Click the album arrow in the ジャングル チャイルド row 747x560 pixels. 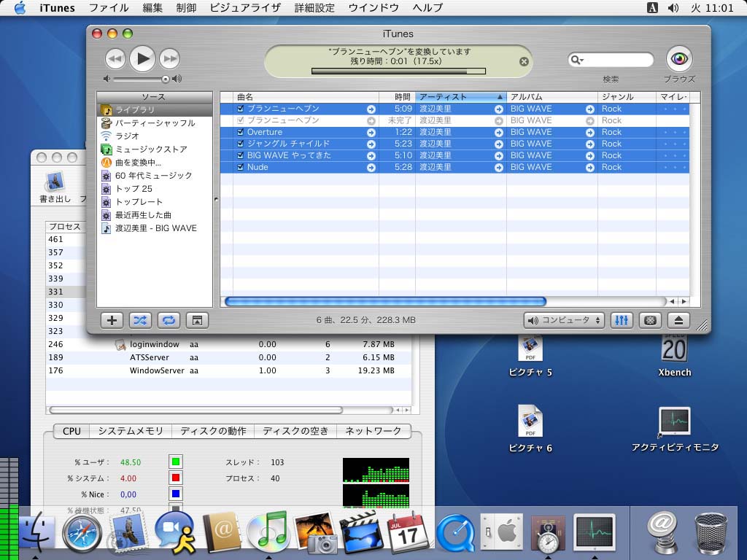(589, 144)
